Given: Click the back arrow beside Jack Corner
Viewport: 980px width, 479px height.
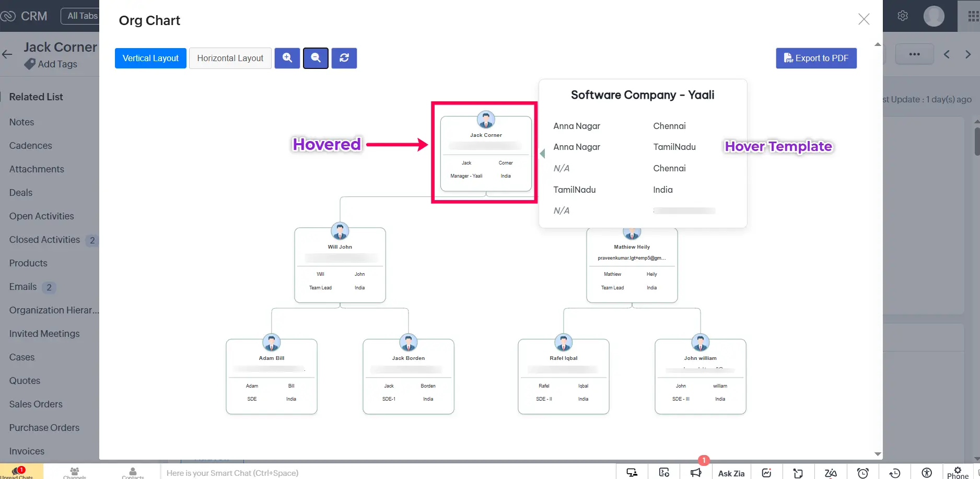Looking at the screenshot, I should pos(7,54).
